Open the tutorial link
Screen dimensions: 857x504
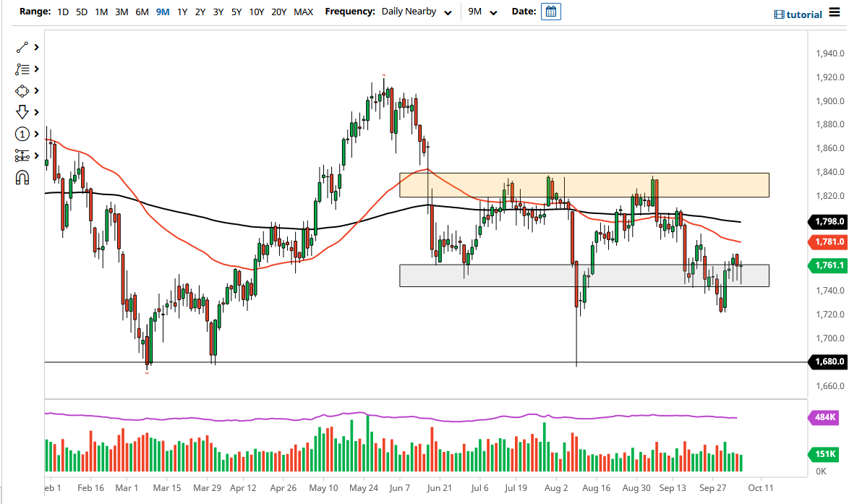[x=798, y=14]
